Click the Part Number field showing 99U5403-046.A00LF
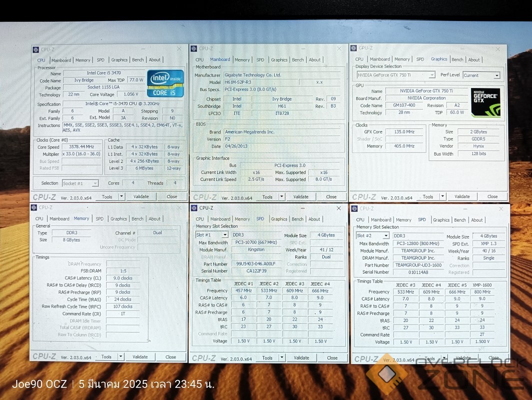Image resolution: width=532 pixels, height=400 pixels. (x=256, y=263)
